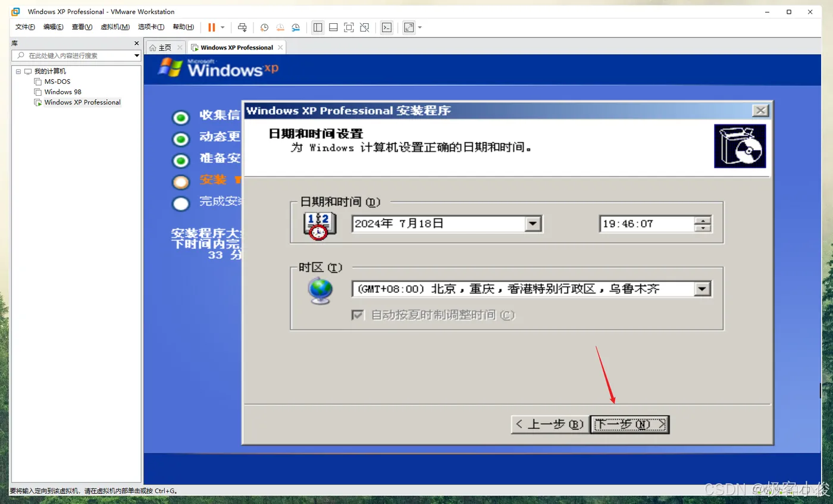
Task: Collapse the 我的计算机 tree node
Action: coord(18,71)
